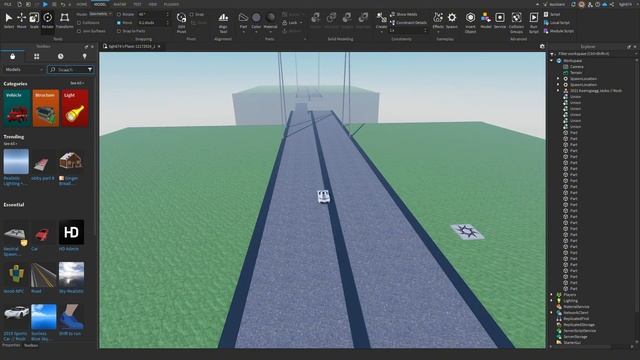The height and width of the screenshot is (360, 640).
Task: Switch to the HOME ribbon tab
Action: 82,4
